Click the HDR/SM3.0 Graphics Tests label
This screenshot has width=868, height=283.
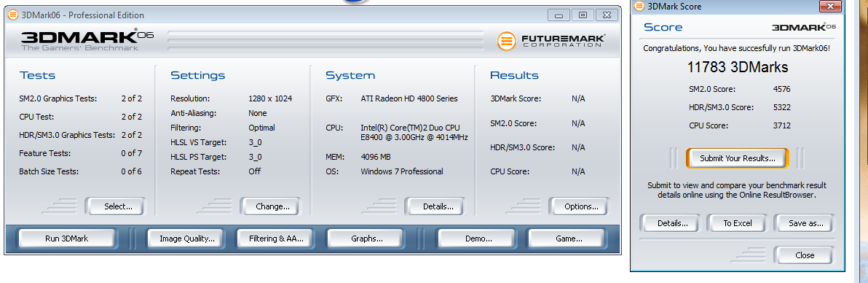coord(67,135)
